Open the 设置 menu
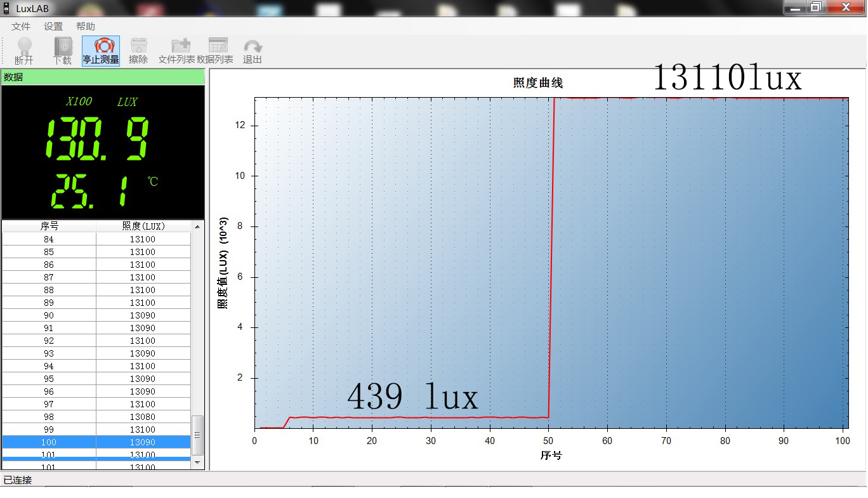 [53, 27]
